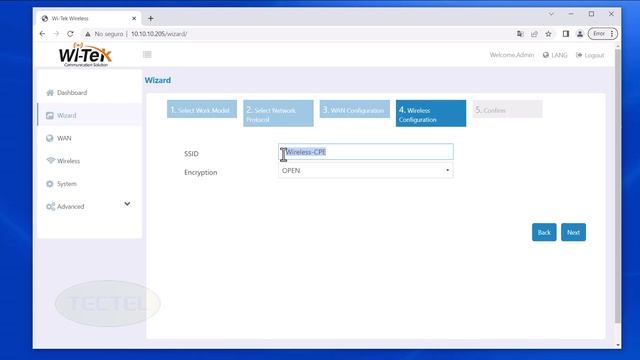Open the browser profile icon
The height and width of the screenshot is (360, 640).
(580, 34)
